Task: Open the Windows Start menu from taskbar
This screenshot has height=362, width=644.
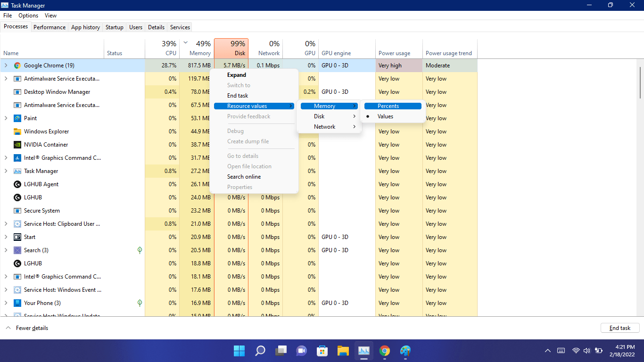Action: tap(239, 351)
